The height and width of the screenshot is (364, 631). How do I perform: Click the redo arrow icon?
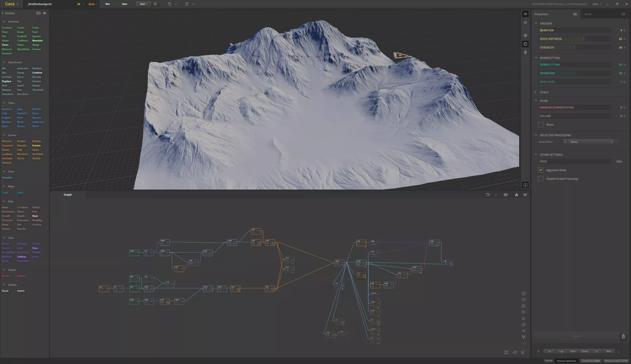pos(187,4)
